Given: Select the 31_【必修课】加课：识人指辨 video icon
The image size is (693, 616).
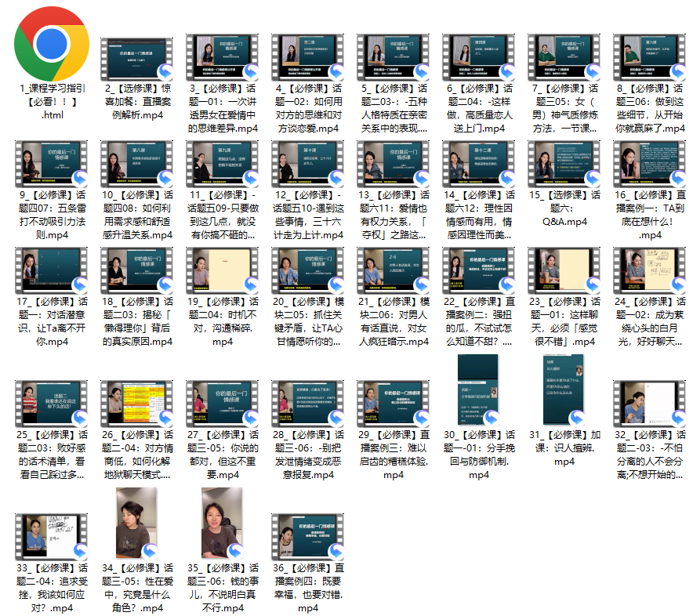Looking at the screenshot, I should (564, 390).
